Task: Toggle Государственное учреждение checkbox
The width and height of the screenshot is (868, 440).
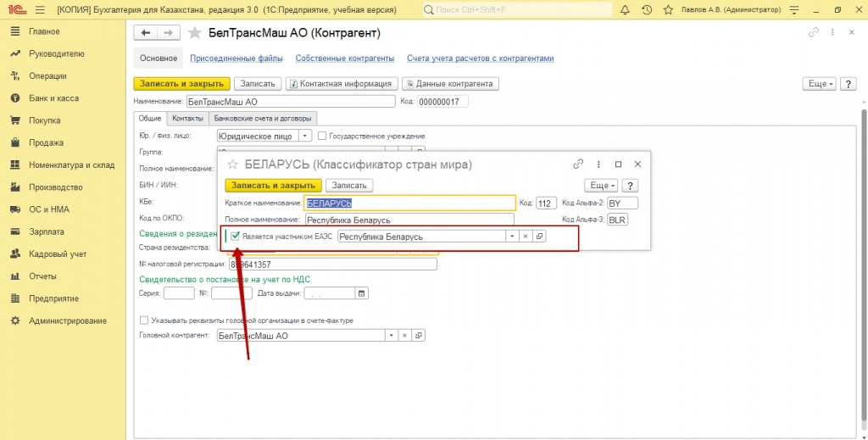Action: 322,136
